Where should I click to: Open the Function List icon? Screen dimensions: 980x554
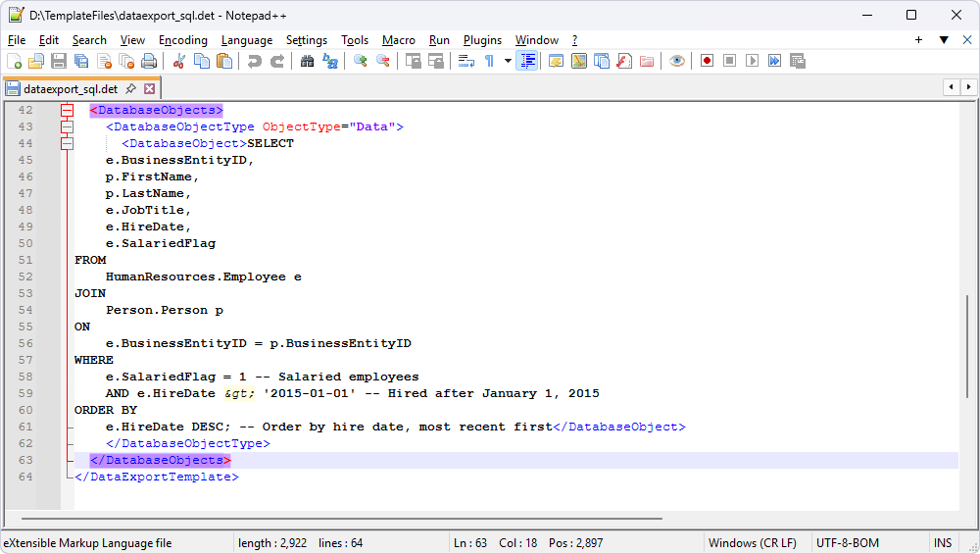pos(623,61)
